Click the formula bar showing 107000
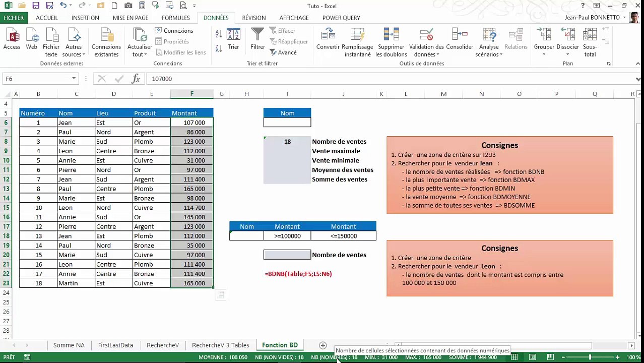This screenshot has width=644, height=363. point(391,79)
